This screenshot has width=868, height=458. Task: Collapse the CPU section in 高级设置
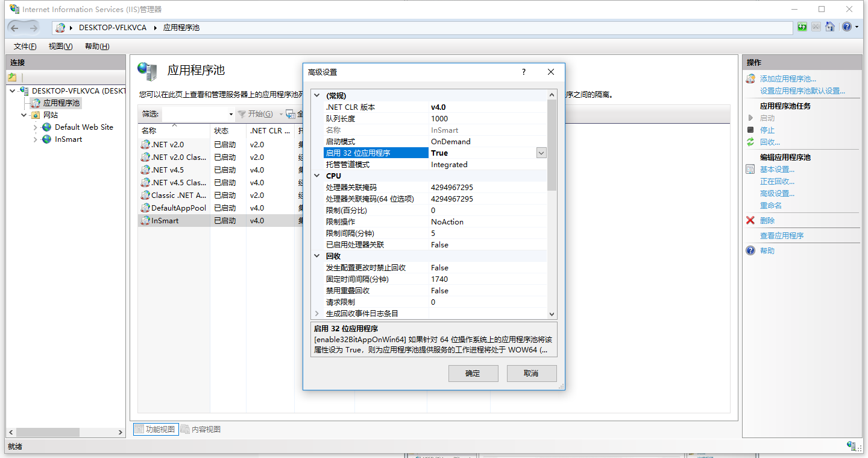[x=317, y=176]
